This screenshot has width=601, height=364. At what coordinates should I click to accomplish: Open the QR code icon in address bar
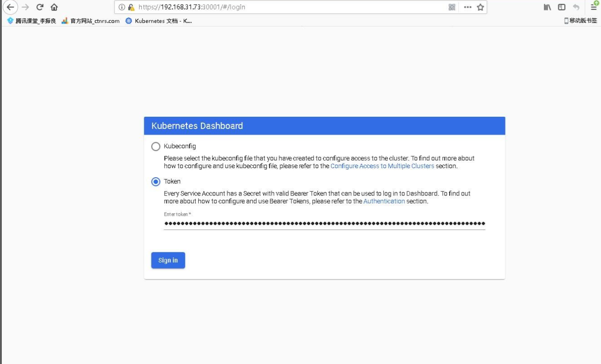pos(452,7)
